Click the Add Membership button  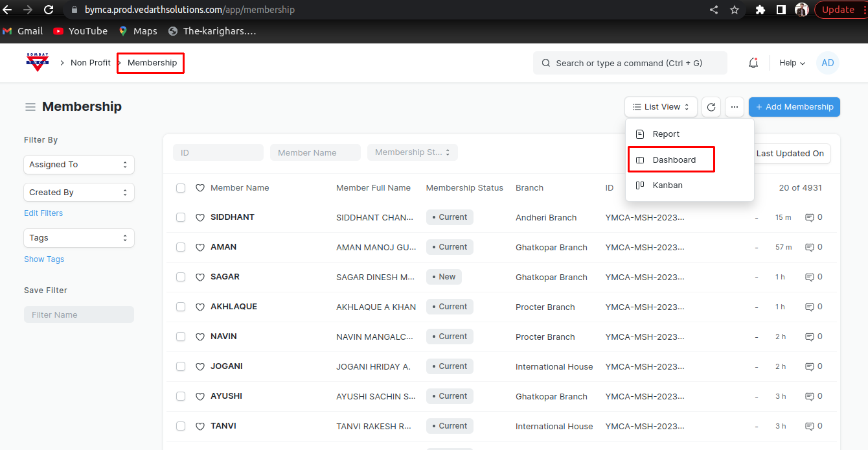click(794, 107)
